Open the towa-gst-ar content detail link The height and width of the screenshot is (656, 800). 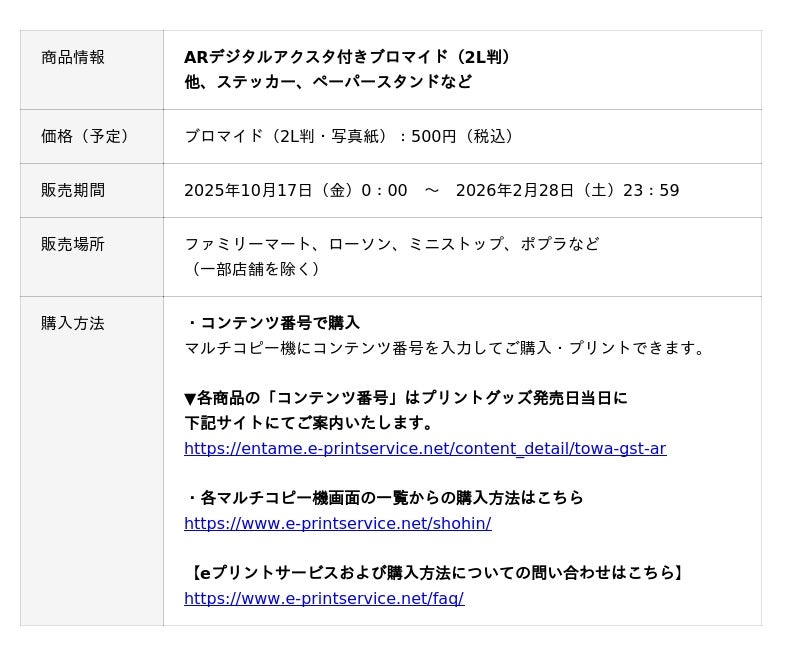coord(425,448)
